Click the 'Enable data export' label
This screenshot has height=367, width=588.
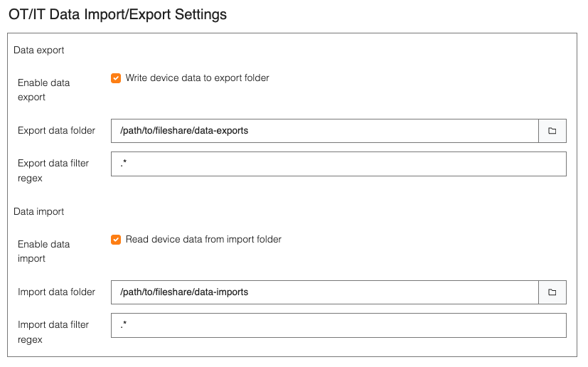(43, 90)
